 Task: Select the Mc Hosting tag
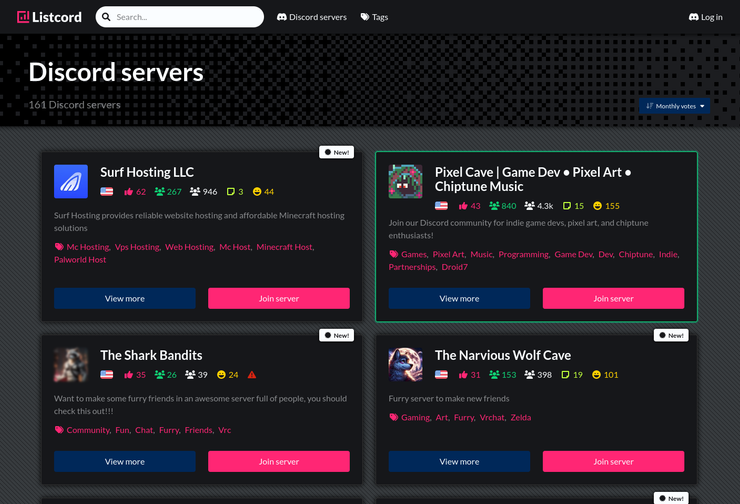tap(88, 247)
